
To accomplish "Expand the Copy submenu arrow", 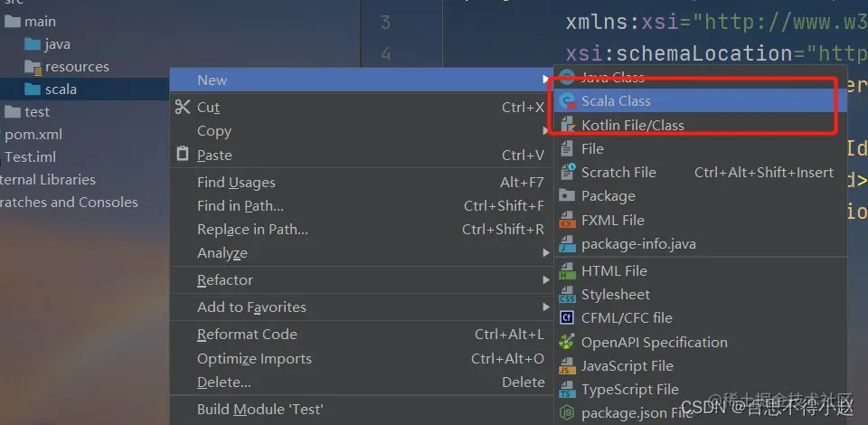I will coord(546,131).
